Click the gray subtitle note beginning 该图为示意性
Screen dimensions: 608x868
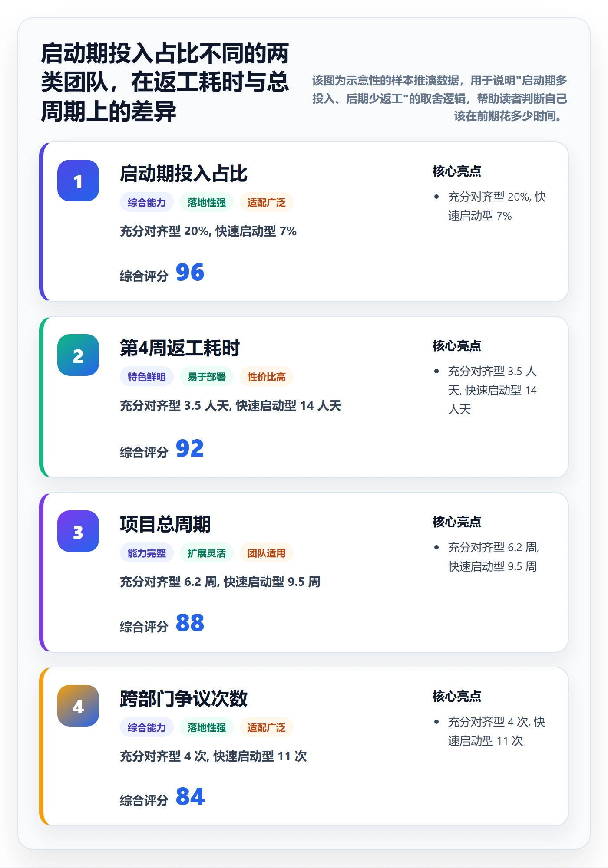click(439, 98)
